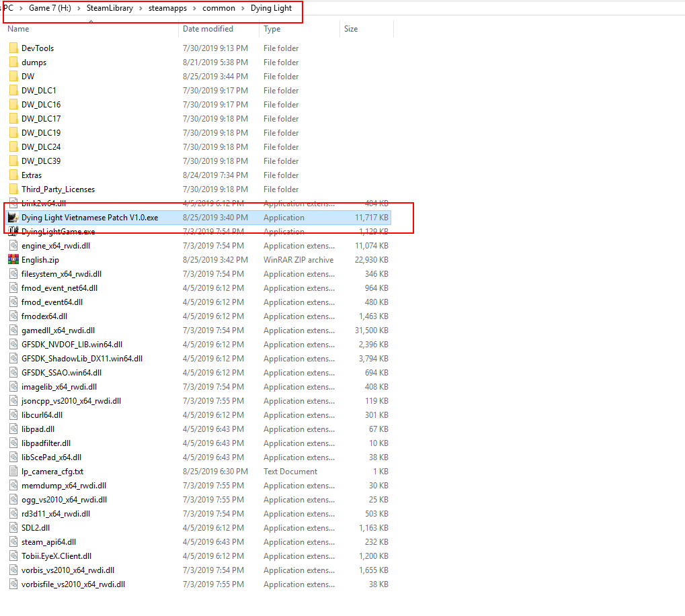The height and width of the screenshot is (616, 685).
Task: Navigate to common breadcrumb
Action: coord(218,8)
